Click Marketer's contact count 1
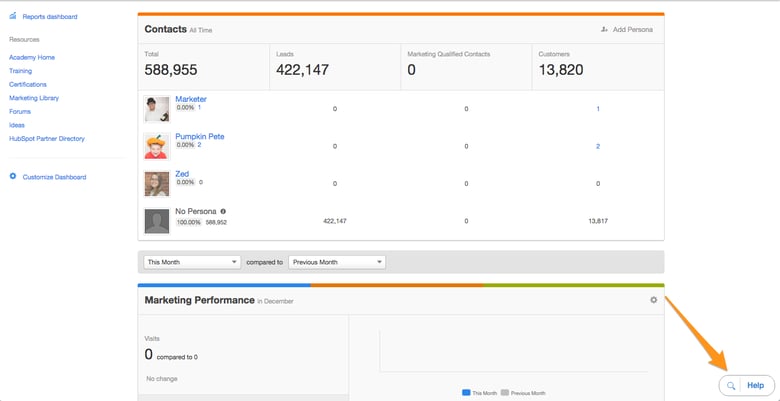This screenshot has width=780, height=401. click(x=199, y=107)
